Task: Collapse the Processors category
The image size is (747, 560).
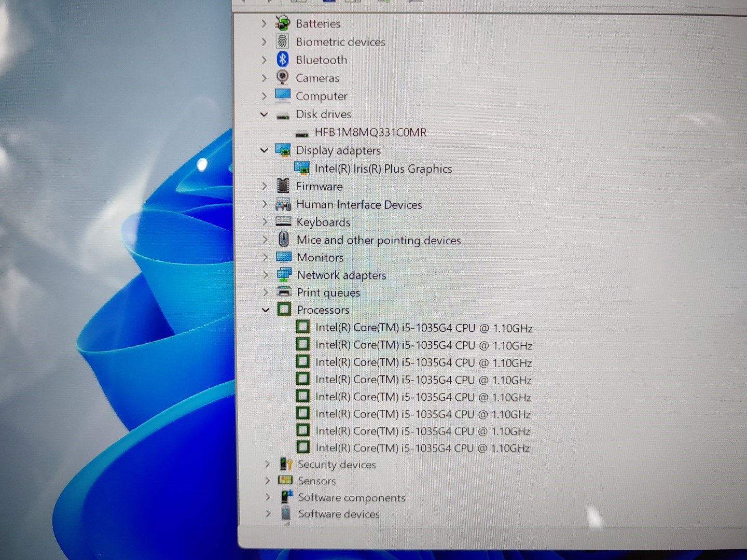Action: [x=266, y=310]
